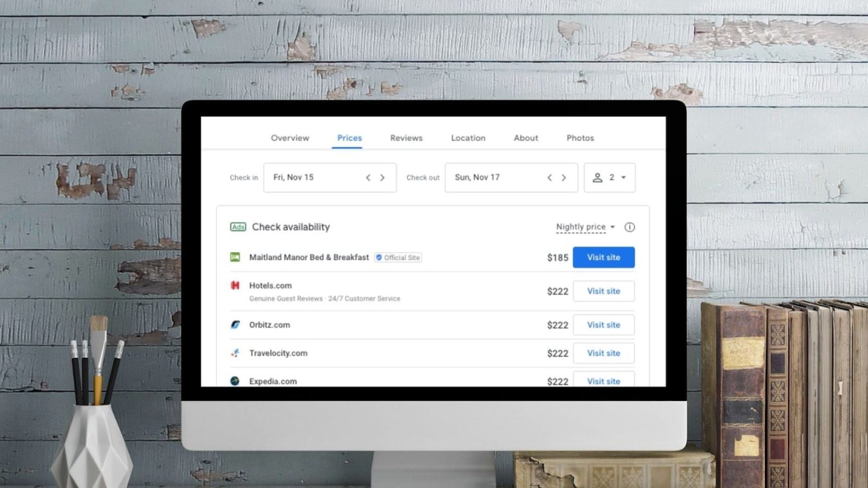Screen dimensions: 868x488
Task: Click the Check availability heading
Action: click(x=290, y=227)
